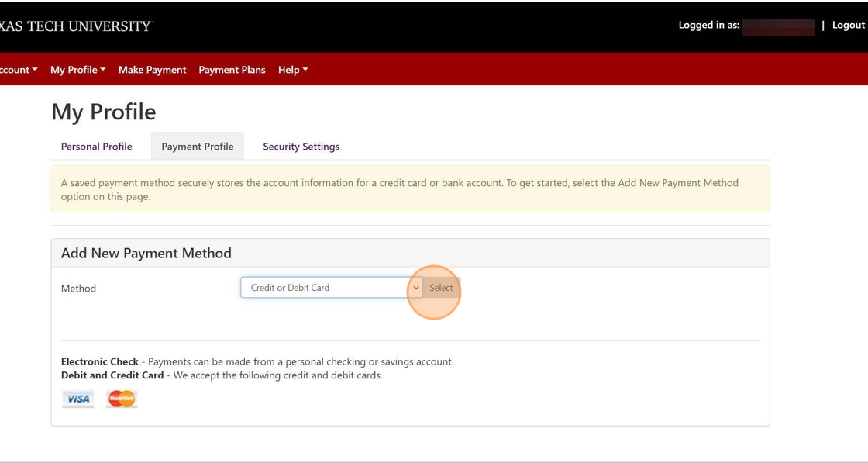The height and width of the screenshot is (463, 868).
Task: Open the Help dropdown menu
Action: click(293, 70)
